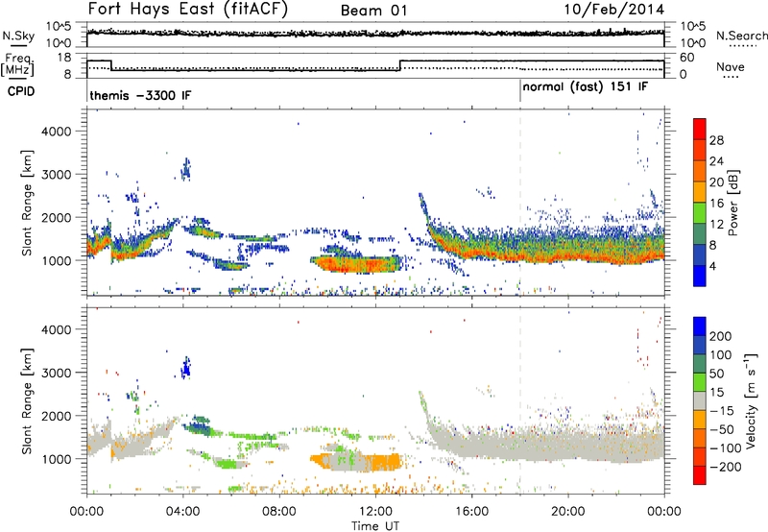Click the 'themis -3300 IF' text
The width and height of the screenshot is (768, 532).
point(140,95)
